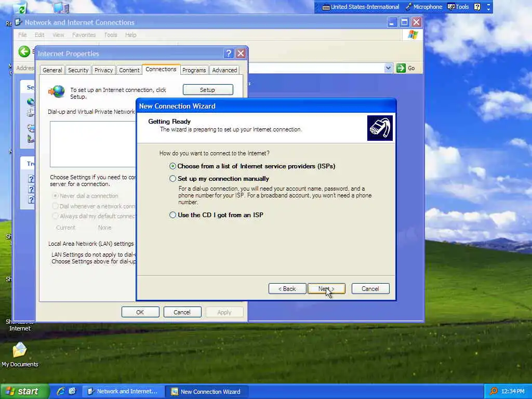532x399 pixels.
Task: Click the help question mark in Internet Properties
Action: click(x=229, y=54)
